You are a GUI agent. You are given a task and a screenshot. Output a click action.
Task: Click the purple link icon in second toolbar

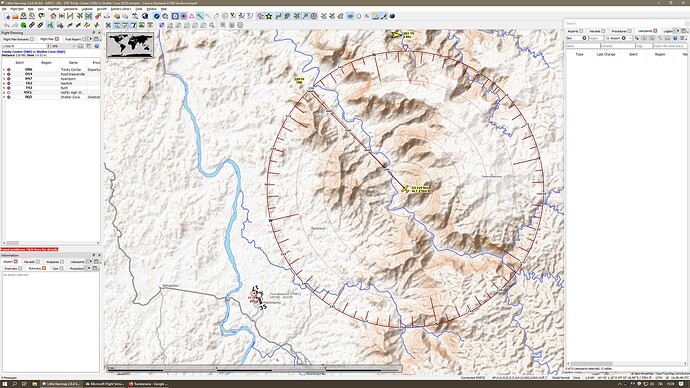click(161, 25)
